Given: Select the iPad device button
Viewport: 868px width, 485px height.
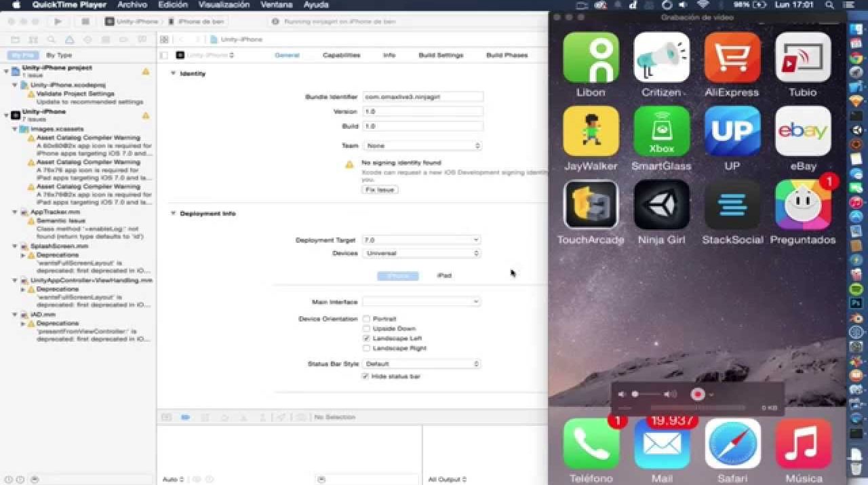Looking at the screenshot, I should click(444, 276).
